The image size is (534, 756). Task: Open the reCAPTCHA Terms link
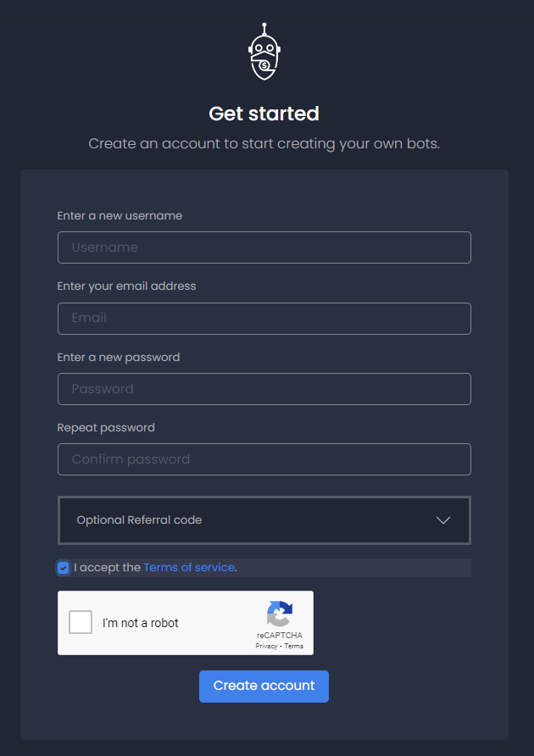click(294, 646)
